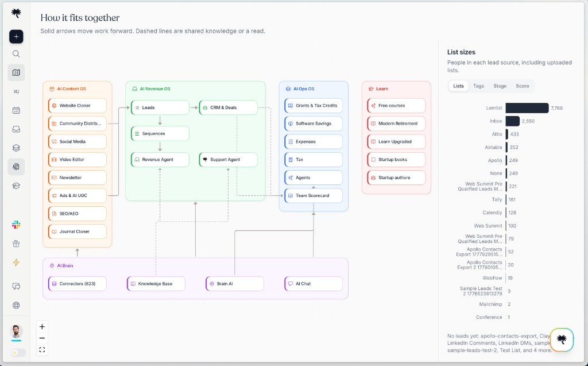Click the Lemlist bar in the chart

pyautogui.click(x=527, y=108)
